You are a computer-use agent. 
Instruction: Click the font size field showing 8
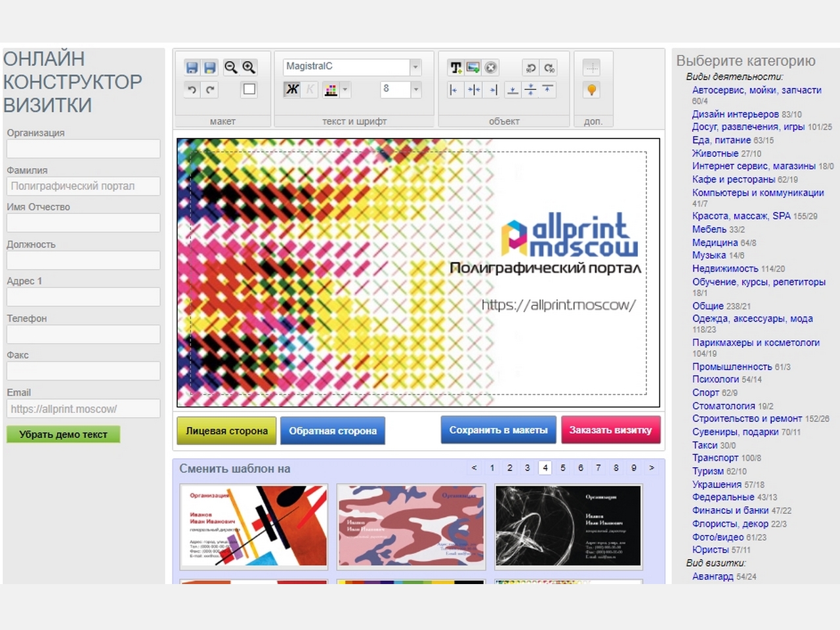[395, 89]
